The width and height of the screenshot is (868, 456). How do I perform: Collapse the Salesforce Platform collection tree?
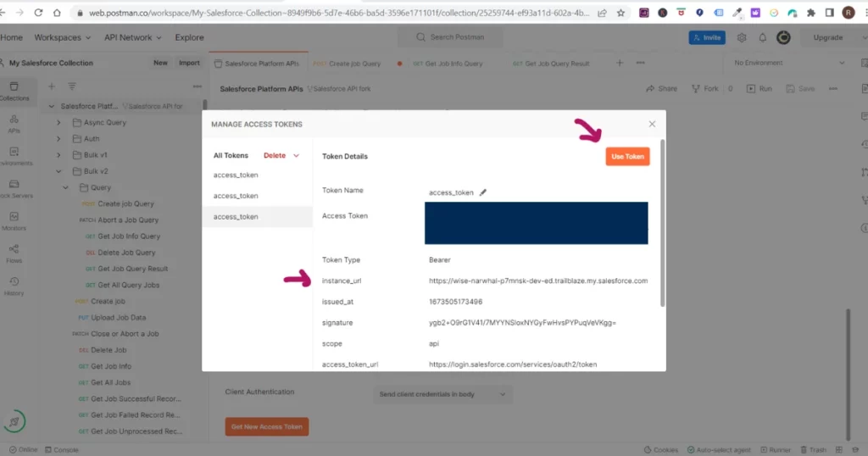click(52, 106)
